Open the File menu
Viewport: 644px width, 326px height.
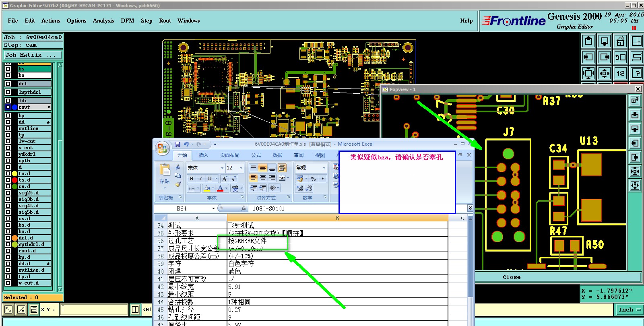13,21
